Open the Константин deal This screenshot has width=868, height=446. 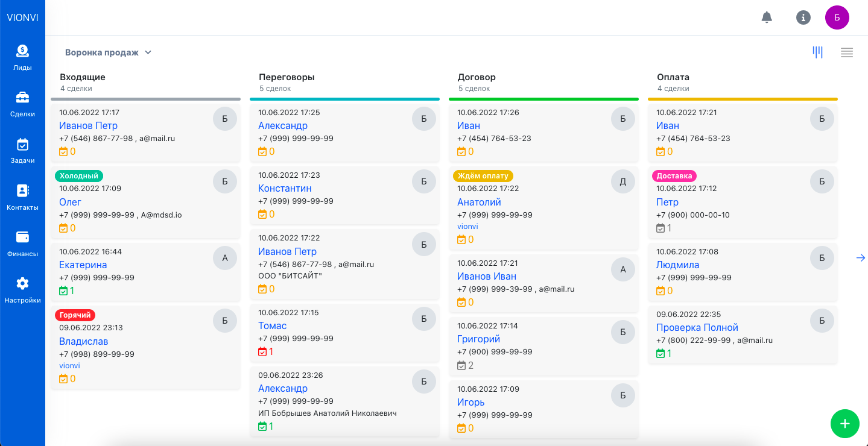click(285, 188)
